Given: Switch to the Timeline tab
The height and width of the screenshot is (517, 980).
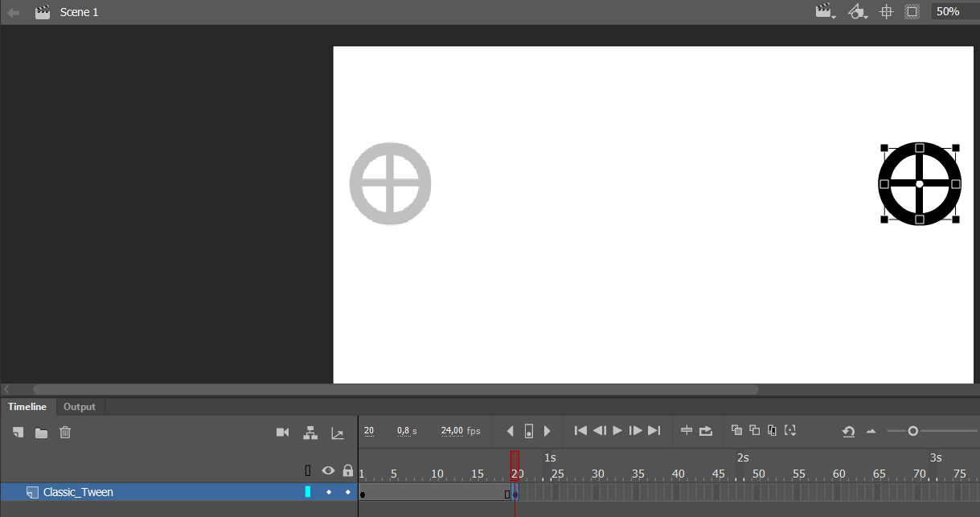Looking at the screenshot, I should 27,407.
